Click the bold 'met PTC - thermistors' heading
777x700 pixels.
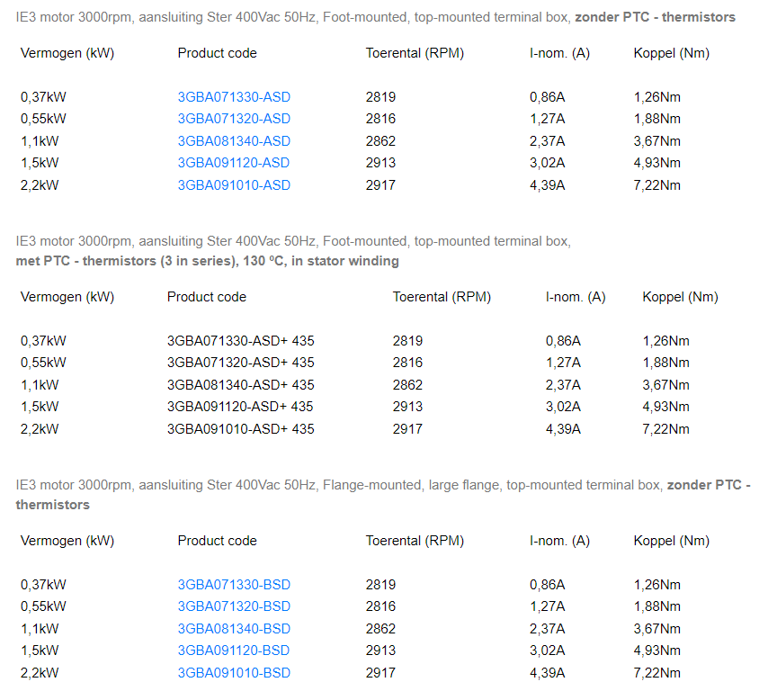coord(207,261)
